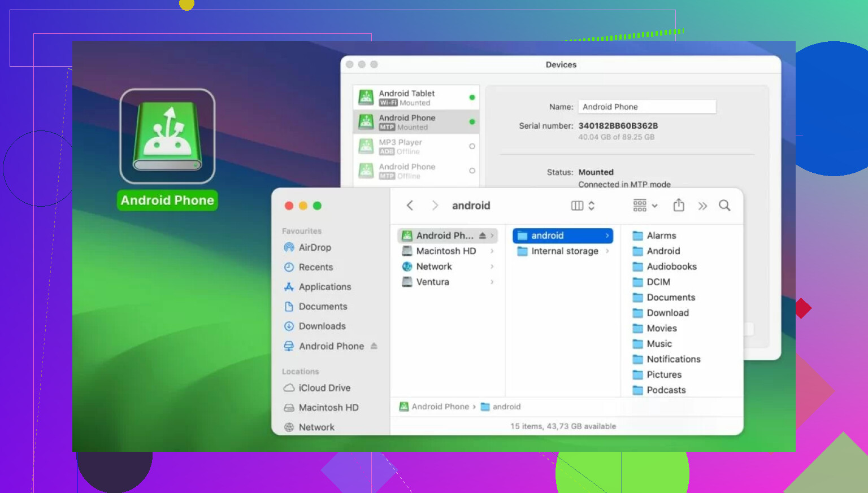Open the Notifications folder
868x493 pixels.
point(666,359)
